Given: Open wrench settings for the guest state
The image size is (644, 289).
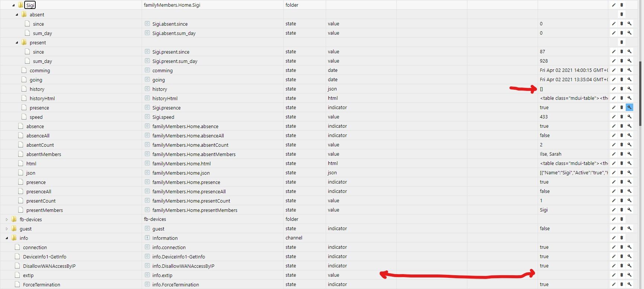Looking at the screenshot, I should 629,229.
